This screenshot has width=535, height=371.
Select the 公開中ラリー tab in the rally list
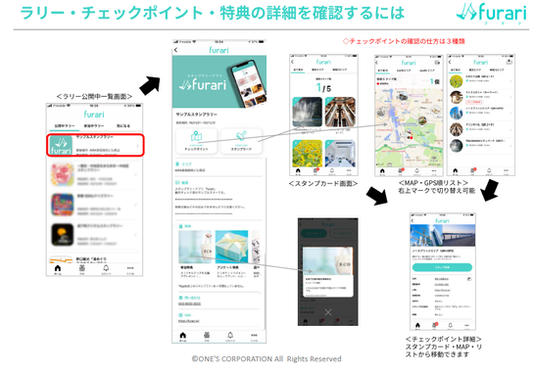(x=64, y=126)
